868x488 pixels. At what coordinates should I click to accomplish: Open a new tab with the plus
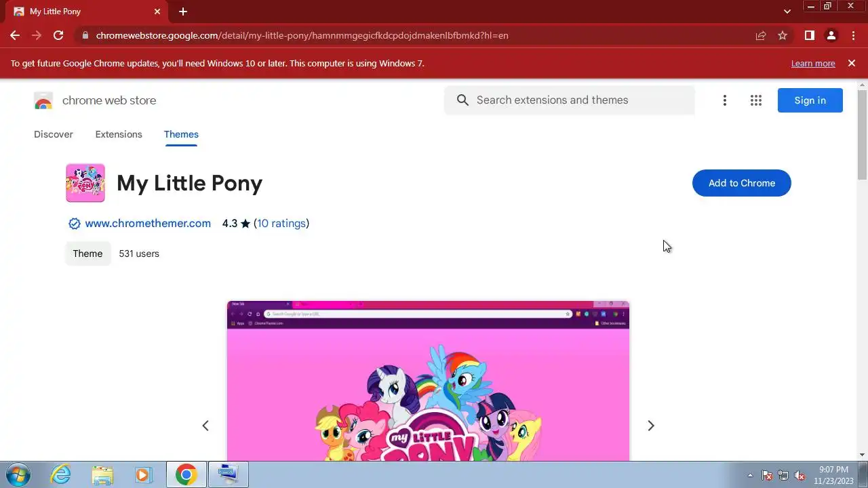pyautogui.click(x=183, y=12)
